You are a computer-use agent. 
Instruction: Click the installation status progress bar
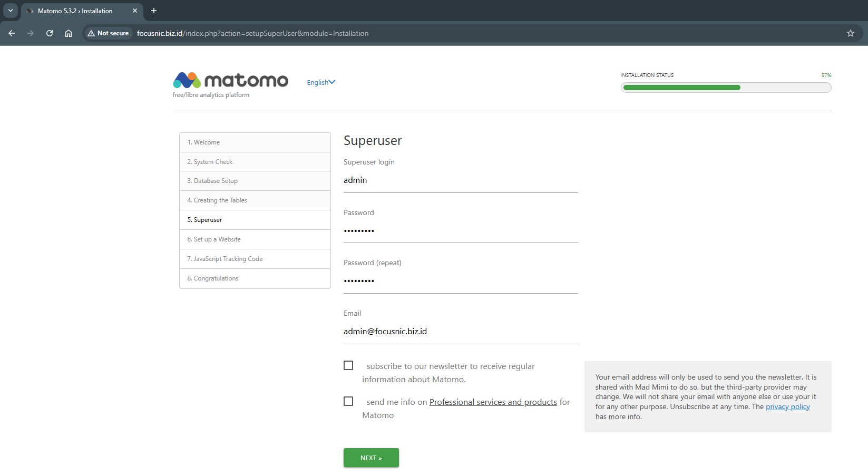click(x=726, y=88)
